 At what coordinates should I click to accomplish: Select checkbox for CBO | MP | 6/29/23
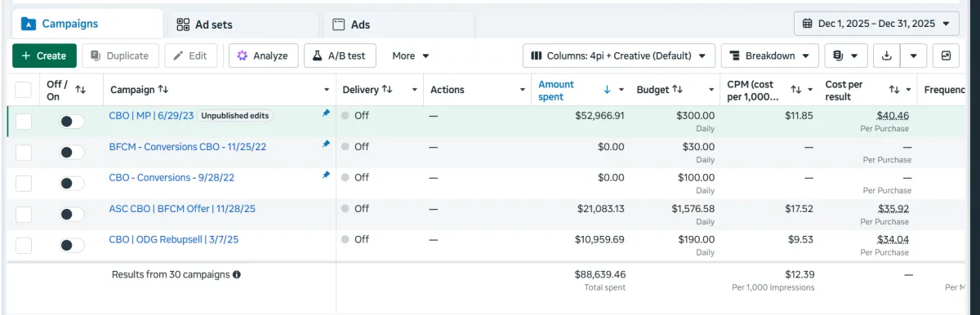[23, 122]
